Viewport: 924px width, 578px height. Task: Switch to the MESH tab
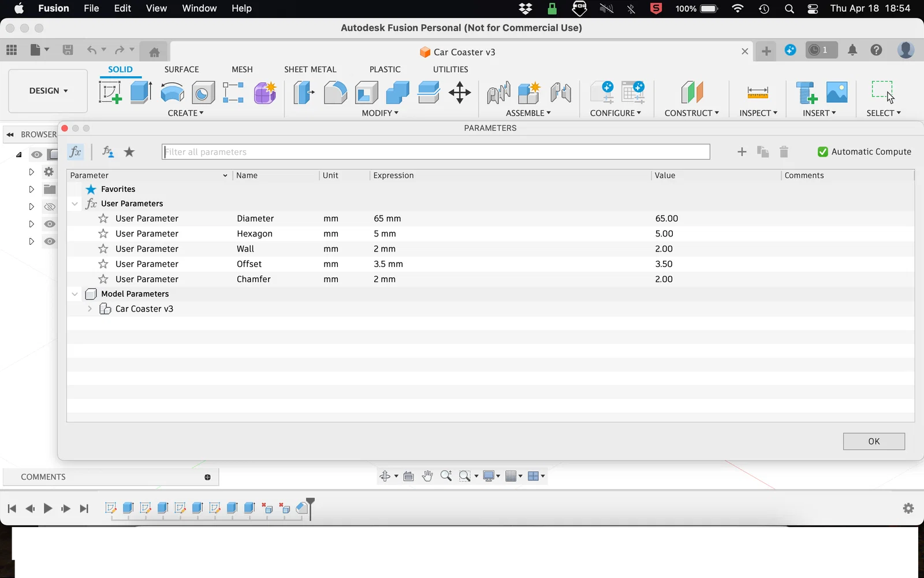tap(242, 69)
